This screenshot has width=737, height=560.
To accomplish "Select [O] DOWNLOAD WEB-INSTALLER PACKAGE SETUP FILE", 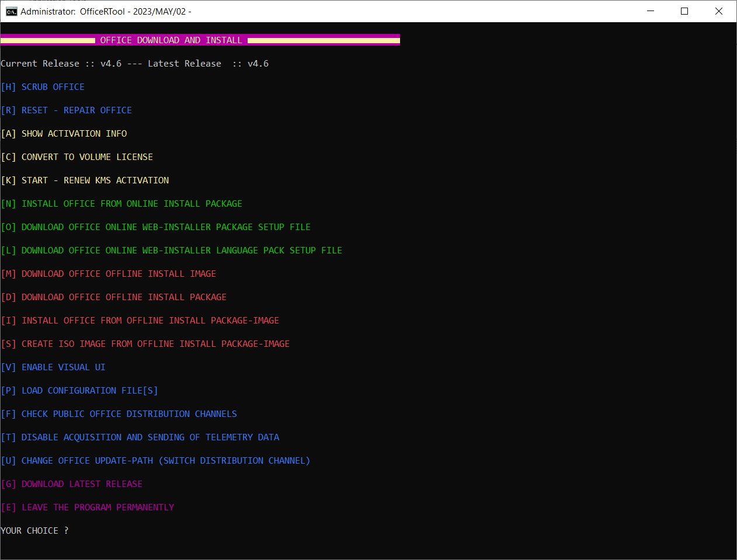I will pyautogui.click(x=156, y=227).
